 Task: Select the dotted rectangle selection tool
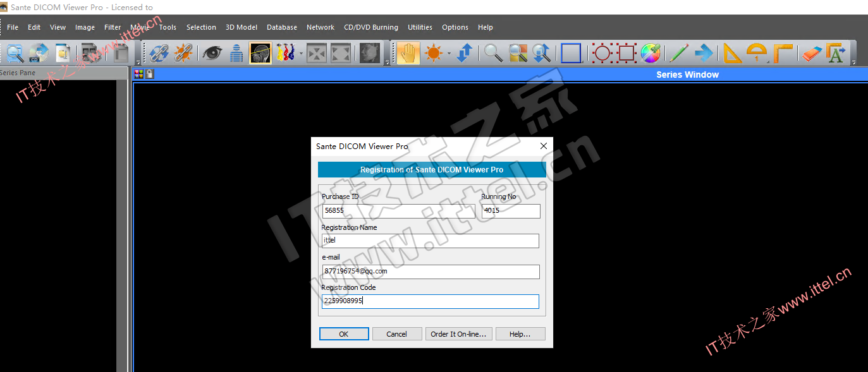[x=627, y=53]
